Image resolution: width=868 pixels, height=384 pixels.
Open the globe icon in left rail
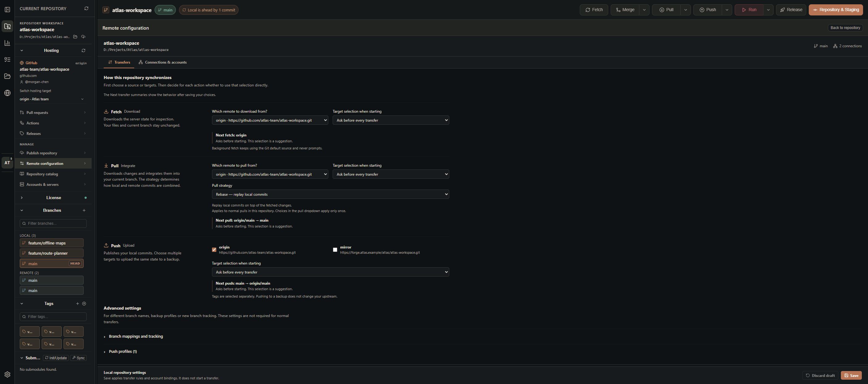[x=7, y=93]
